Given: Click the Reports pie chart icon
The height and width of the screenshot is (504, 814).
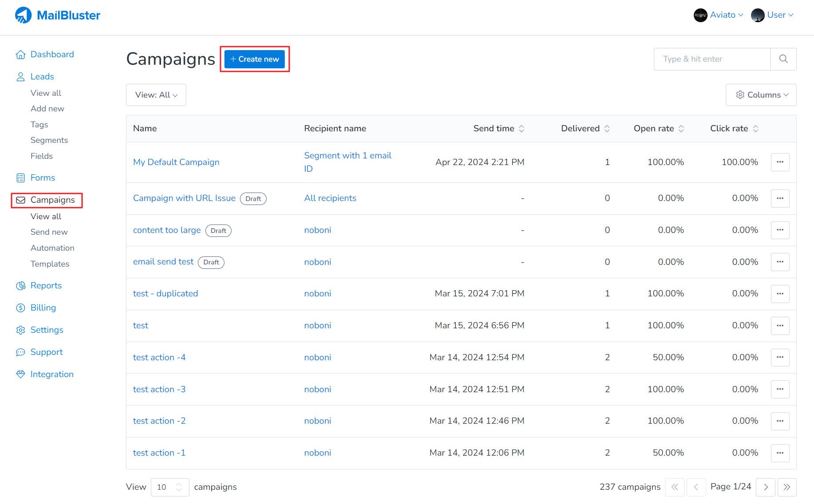Looking at the screenshot, I should click(20, 286).
